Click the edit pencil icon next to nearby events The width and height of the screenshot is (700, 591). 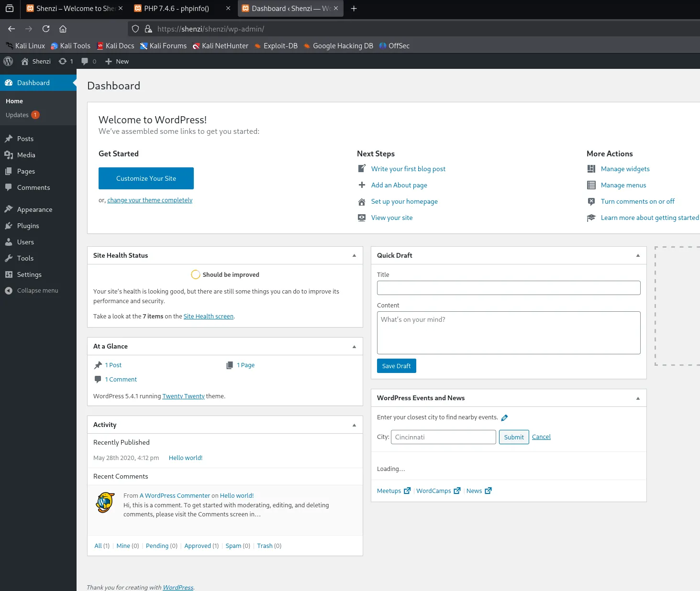[504, 417]
